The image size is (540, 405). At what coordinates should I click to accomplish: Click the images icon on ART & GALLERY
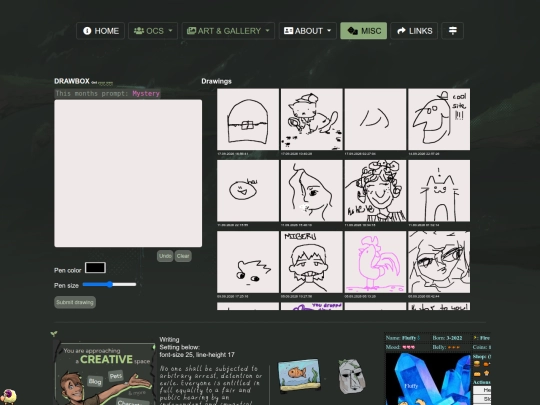[x=191, y=31]
